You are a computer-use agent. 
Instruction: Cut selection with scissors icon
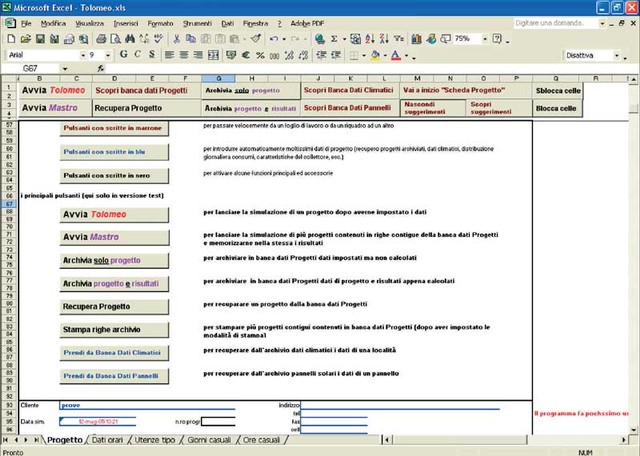tap(177, 39)
